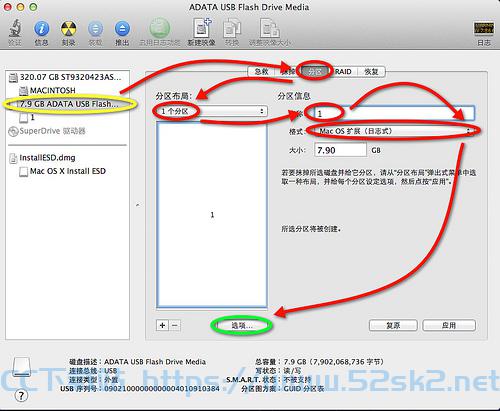Select 7.9 GB ADATA USB Flash disk in sidebar
The width and height of the screenshot is (500, 411).
coord(68,104)
